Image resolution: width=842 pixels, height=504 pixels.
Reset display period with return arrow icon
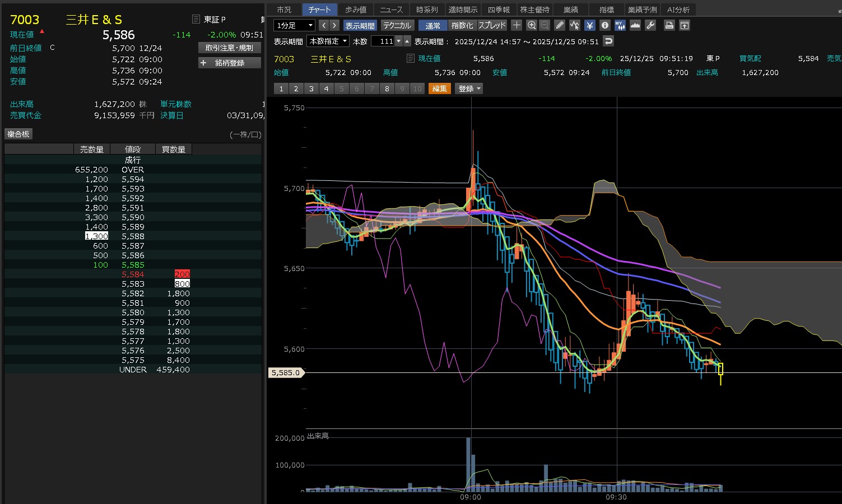(608, 41)
